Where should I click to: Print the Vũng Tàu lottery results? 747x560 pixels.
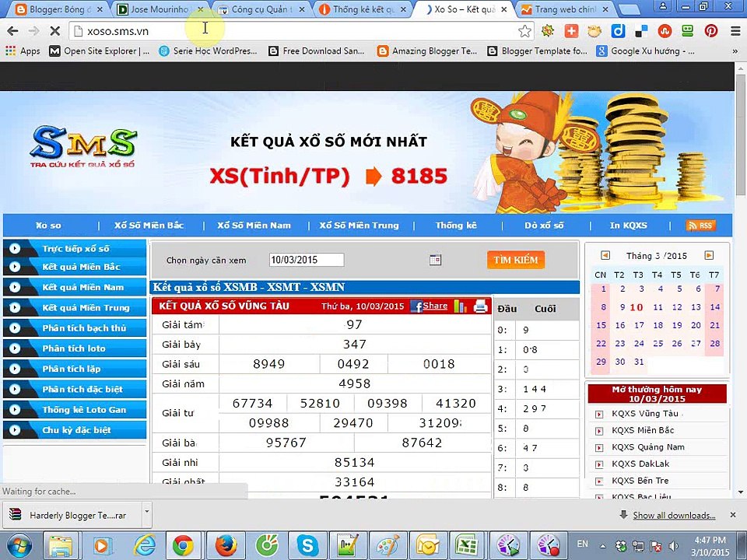click(480, 306)
